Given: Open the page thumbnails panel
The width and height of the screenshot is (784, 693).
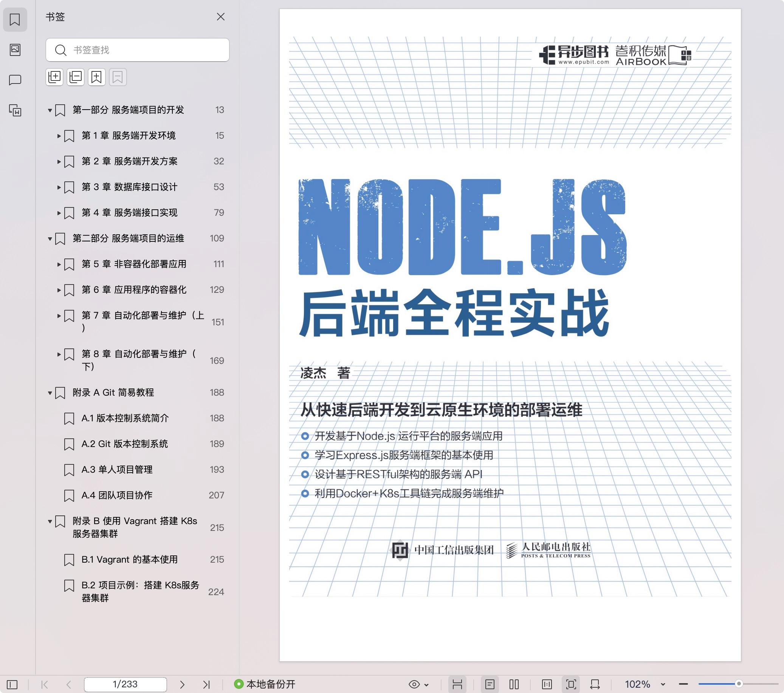Looking at the screenshot, I should [x=15, y=49].
